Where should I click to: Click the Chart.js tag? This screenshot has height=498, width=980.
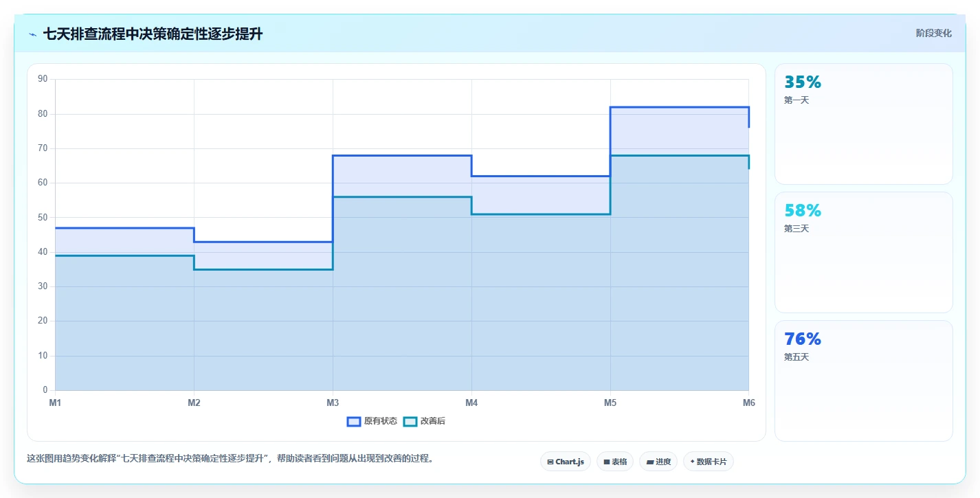(566, 462)
